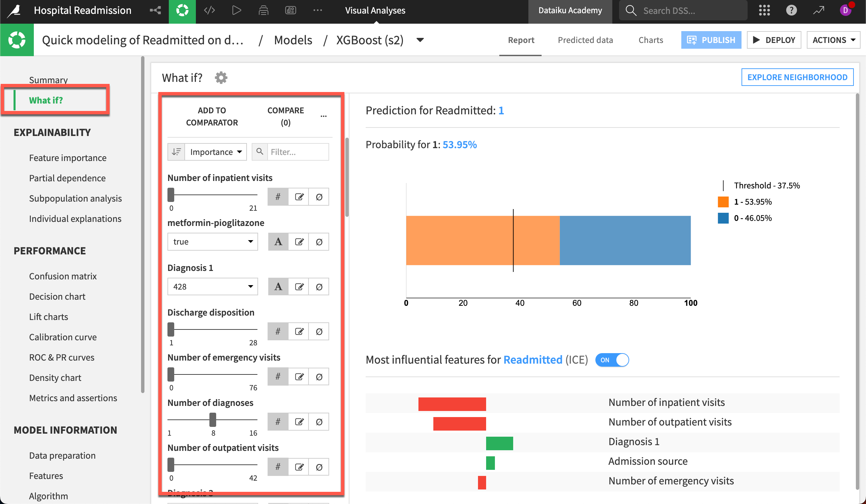Click the numeric input icon for Number of inpatient visits
Image resolution: width=866 pixels, height=504 pixels.
click(x=278, y=196)
